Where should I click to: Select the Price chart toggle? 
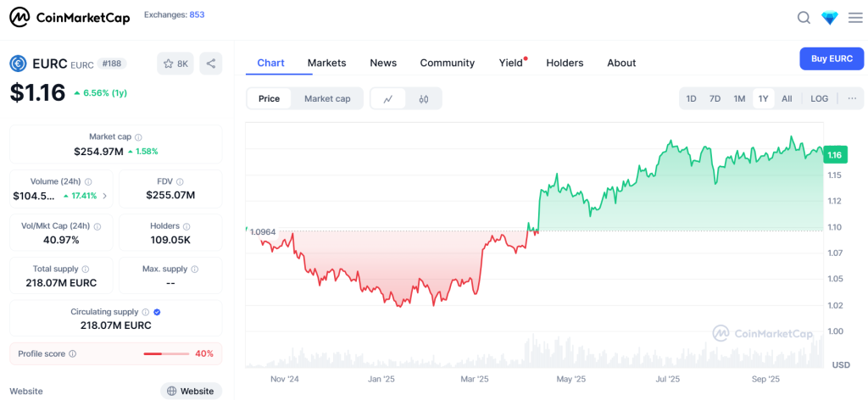click(269, 99)
